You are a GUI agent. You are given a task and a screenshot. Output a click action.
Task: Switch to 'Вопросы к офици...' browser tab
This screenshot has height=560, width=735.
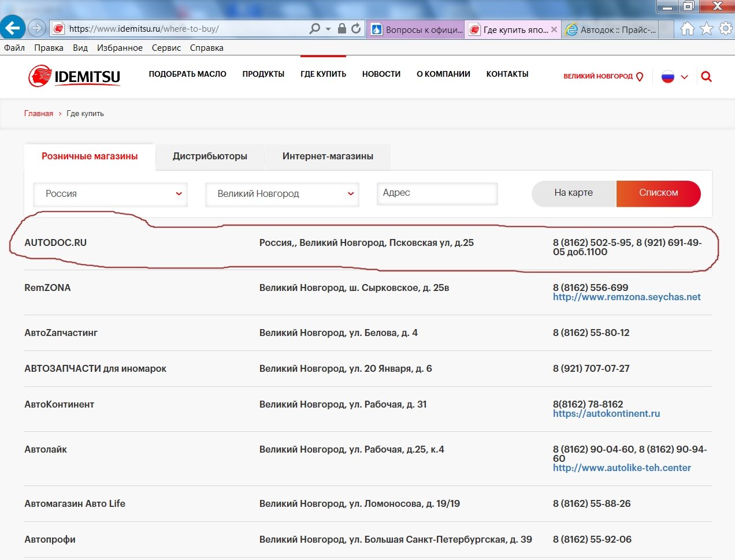coord(416,29)
